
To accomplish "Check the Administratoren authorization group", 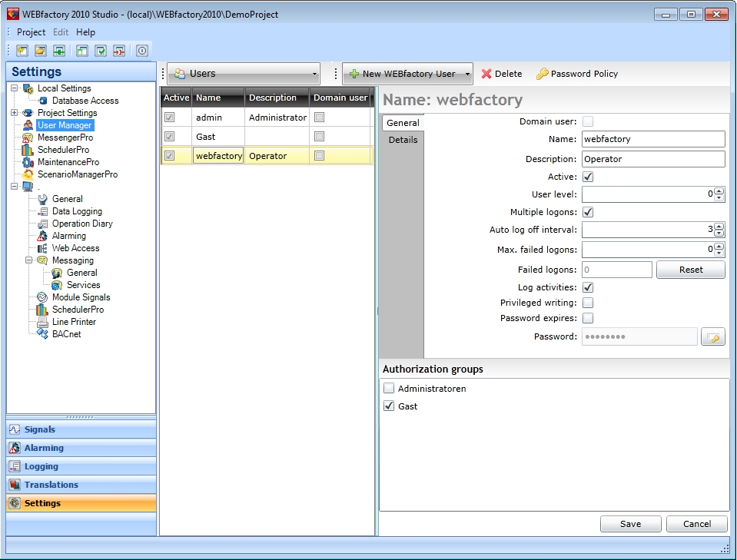I will tap(389, 389).
